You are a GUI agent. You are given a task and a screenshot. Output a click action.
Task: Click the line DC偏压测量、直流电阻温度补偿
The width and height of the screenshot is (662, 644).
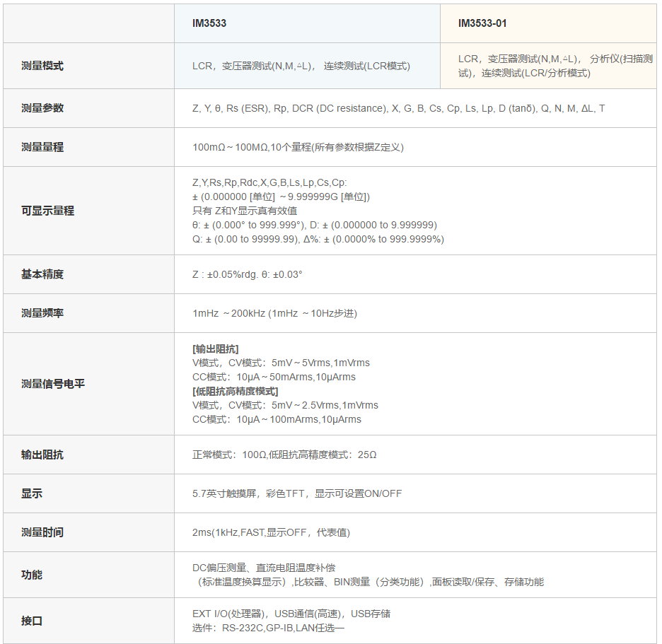[264, 568]
